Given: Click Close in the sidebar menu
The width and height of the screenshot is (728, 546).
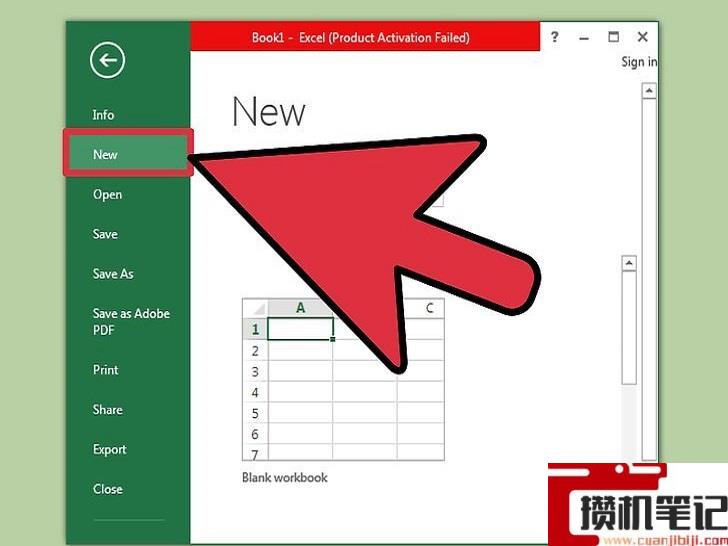Looking at the screenshot, I should (107, 489).
